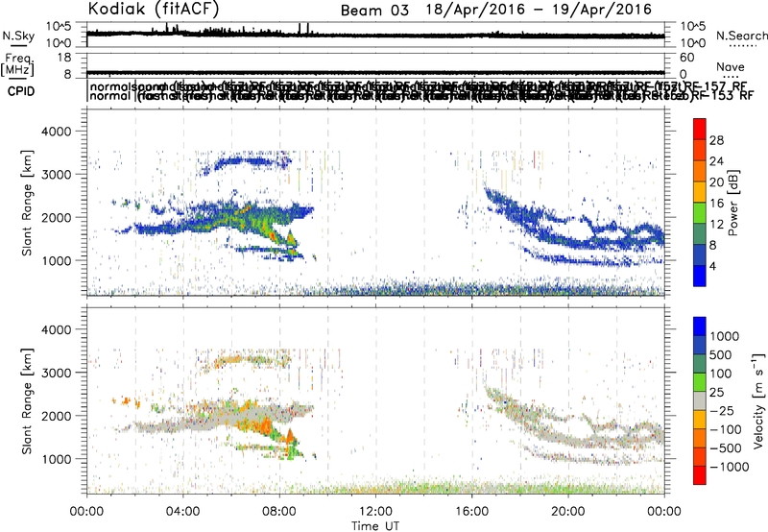The image size is (768, 532).
Task: Click the "08:00" time tick label
Action: tap(279, 512)
